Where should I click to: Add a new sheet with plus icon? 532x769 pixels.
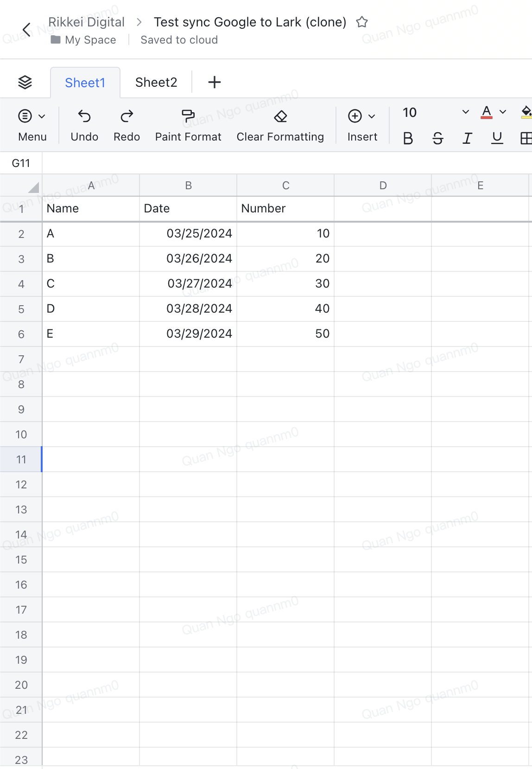[x=214, y=82]
